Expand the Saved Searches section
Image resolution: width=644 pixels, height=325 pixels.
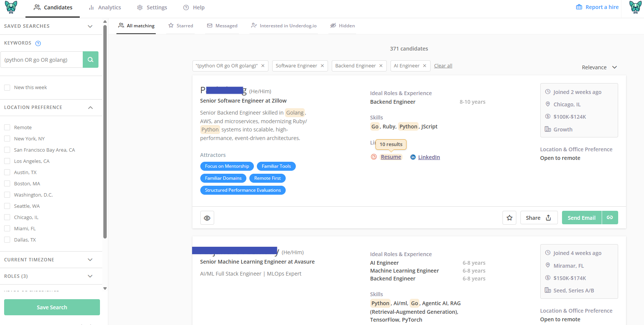click(x=51, y=26)
